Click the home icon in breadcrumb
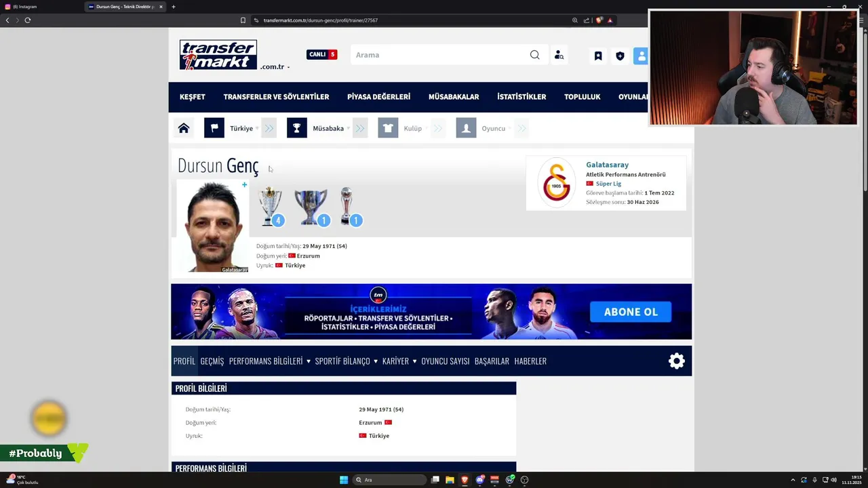868x488 pixels. click(184, 128)
